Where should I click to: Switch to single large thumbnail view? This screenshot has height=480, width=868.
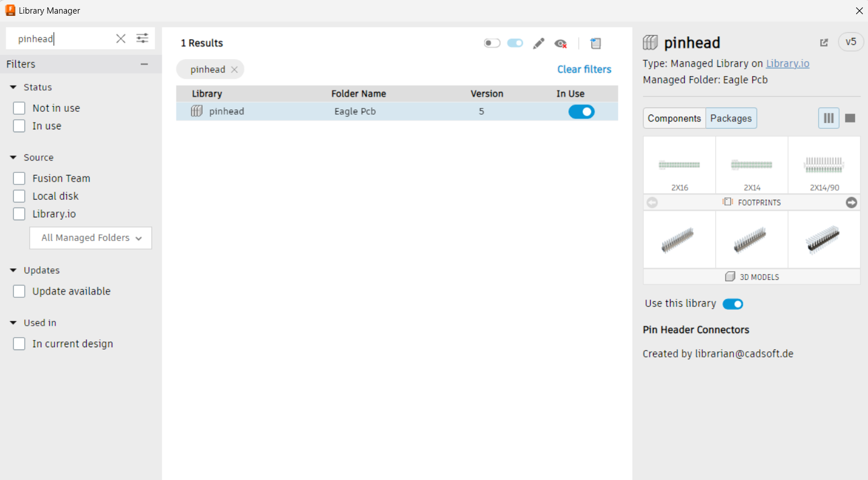pyautogui.click(x=850, y=118)
